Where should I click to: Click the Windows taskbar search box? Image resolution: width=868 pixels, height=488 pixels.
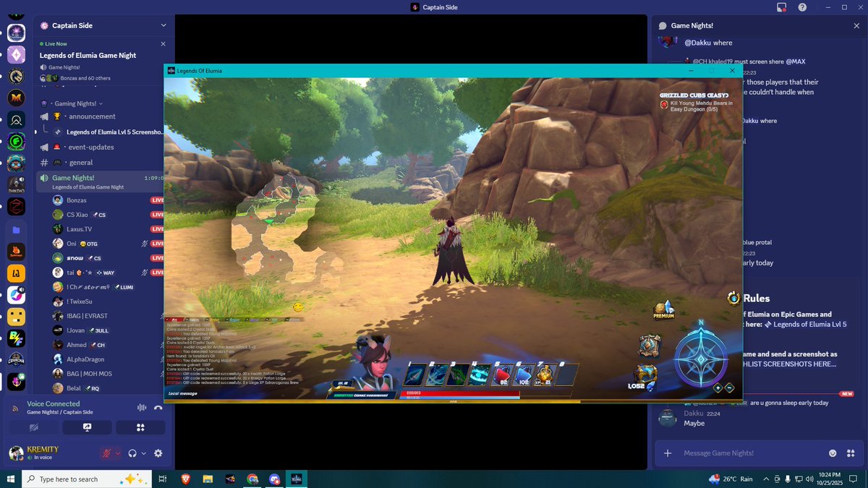pos(87,479)
